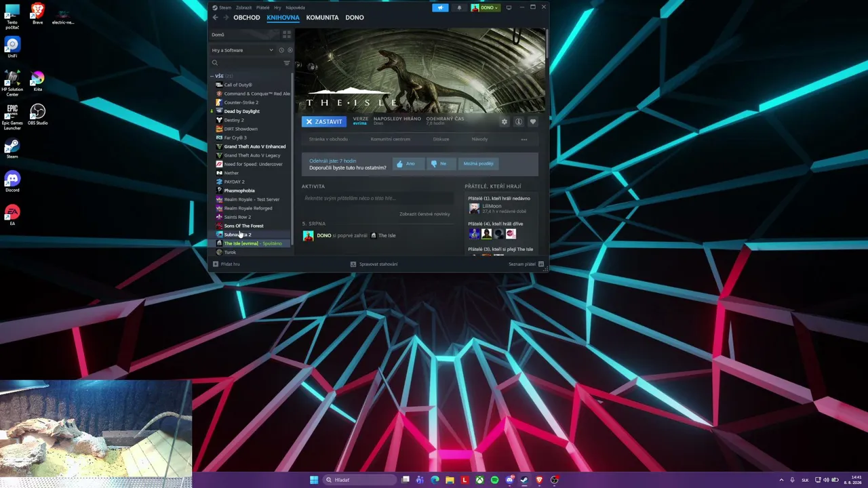Click the Windows Start button

point(314,480)
